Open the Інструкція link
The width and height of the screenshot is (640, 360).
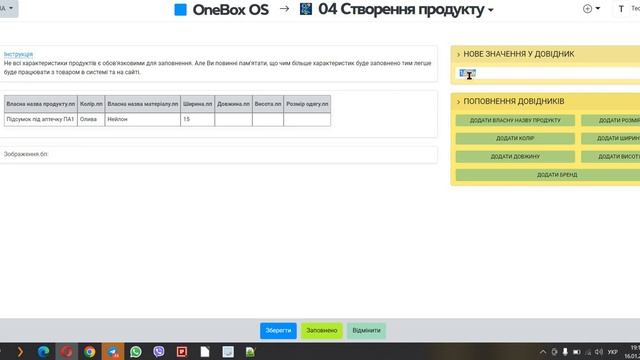point(18,54)
